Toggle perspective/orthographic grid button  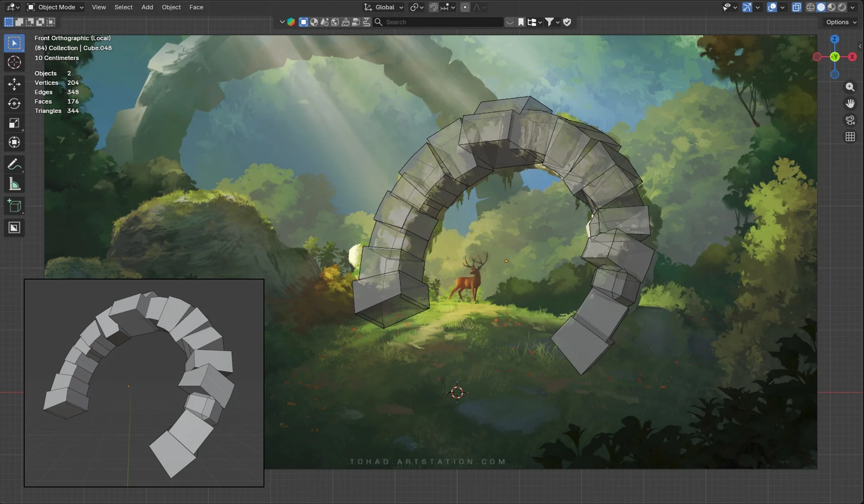point(850,137)
